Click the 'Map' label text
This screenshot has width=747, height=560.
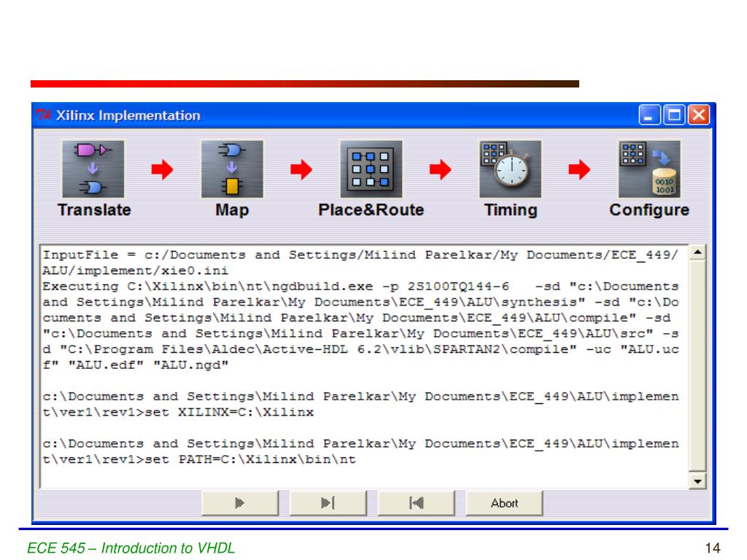click(232, 210)
